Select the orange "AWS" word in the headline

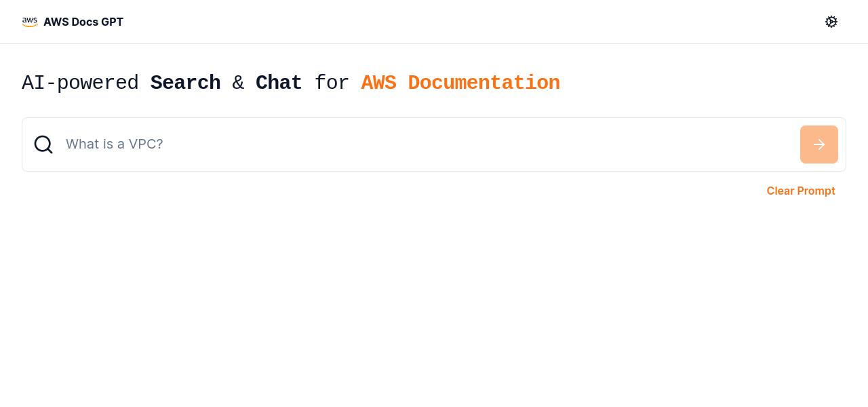(x=378, y=83)
